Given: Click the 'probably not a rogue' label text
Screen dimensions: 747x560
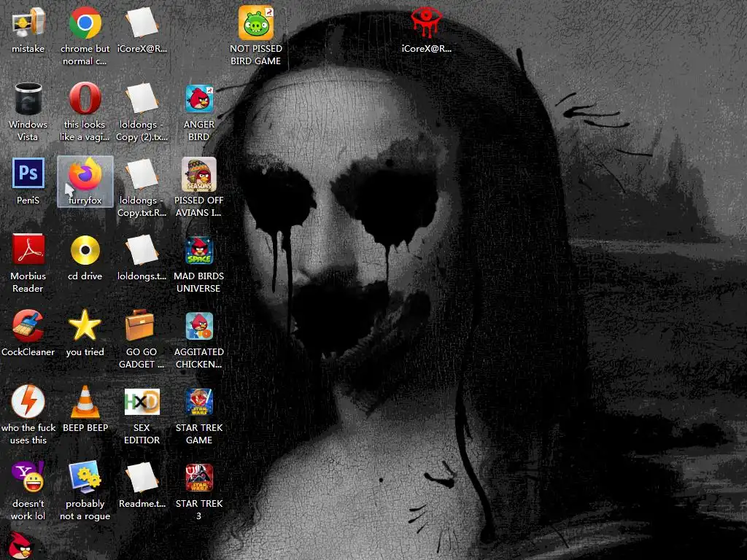Looking at the screenshot, I should point(85,510).
